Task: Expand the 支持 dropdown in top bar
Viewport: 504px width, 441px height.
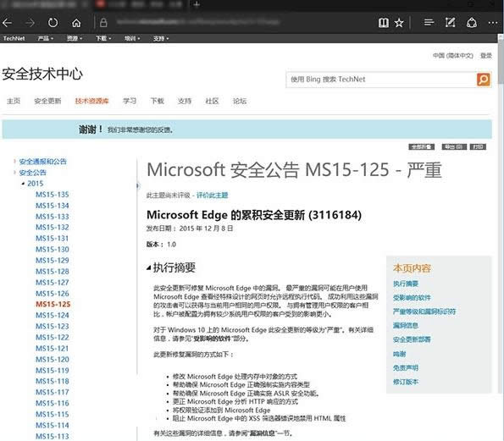Action: (161, 38)
